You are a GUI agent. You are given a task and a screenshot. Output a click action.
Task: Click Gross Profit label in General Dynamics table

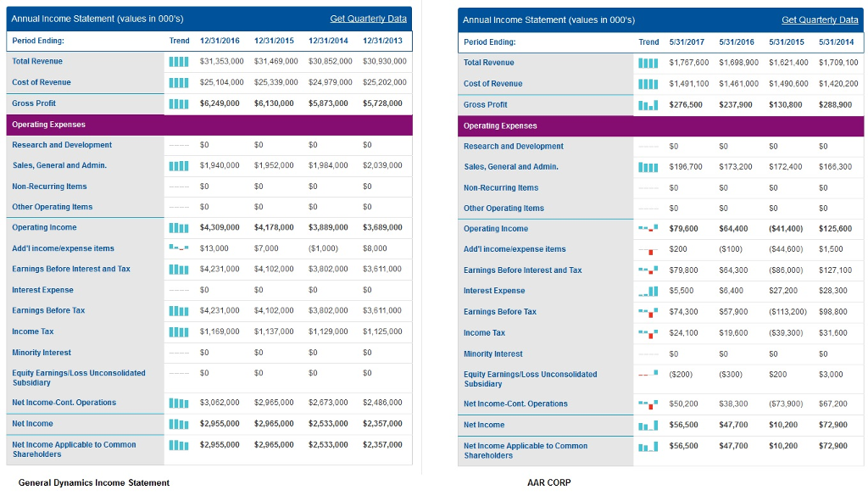34,103
